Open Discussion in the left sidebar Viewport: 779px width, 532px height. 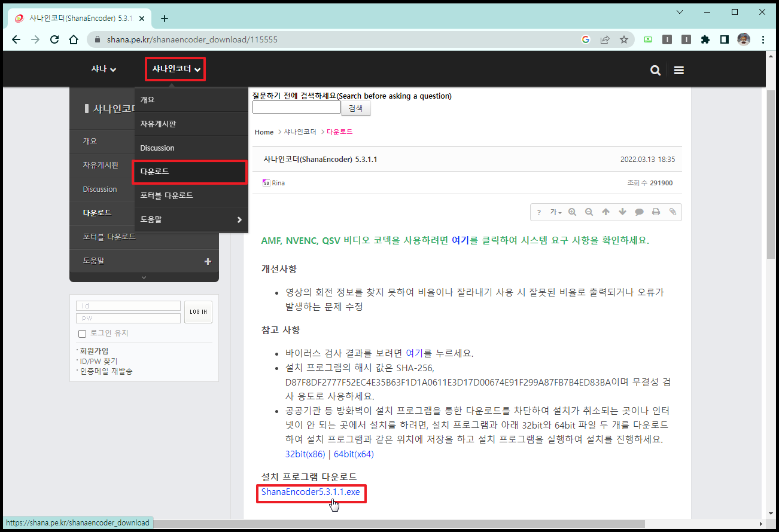pyautogui.click(x=101, y=189)
